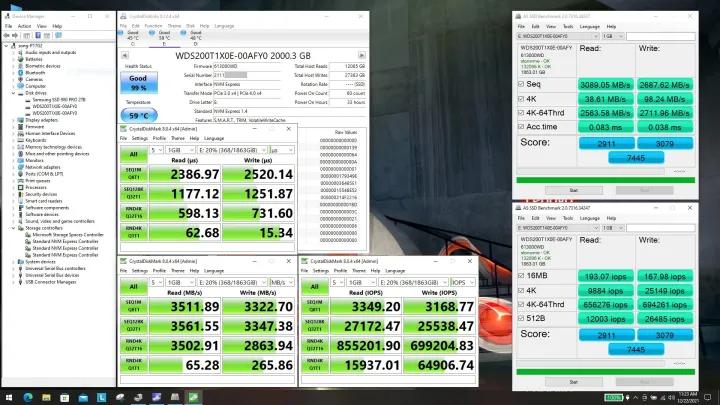Click the Samsung SSD 980 PRO drive icon
The height and width of the screenshot is (405, 720).
pyautogui.click(x=28, y=100)
